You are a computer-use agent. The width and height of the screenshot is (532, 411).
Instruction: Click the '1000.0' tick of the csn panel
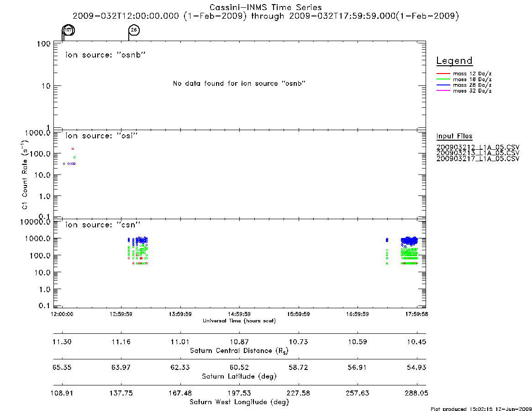coord(37,238)
